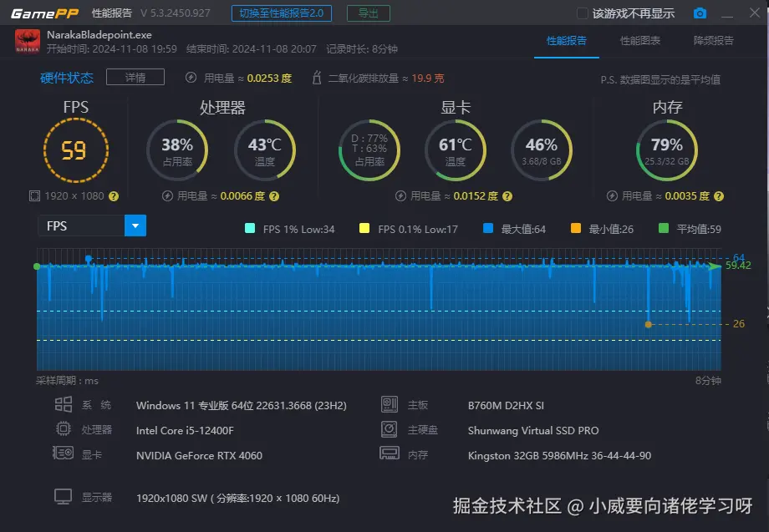Tick the 该游戏不再显示 checkbox
769x532 pixels.
pos(582,13)
